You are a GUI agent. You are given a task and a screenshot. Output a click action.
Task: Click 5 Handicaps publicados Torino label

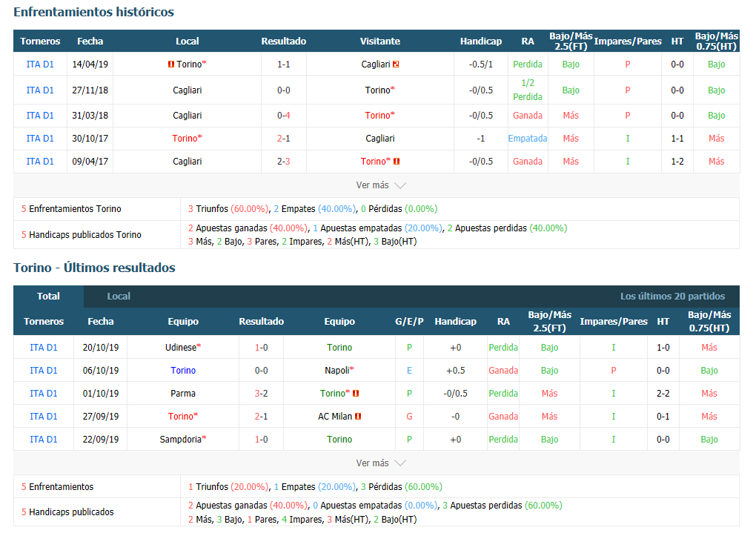point(81,235)
